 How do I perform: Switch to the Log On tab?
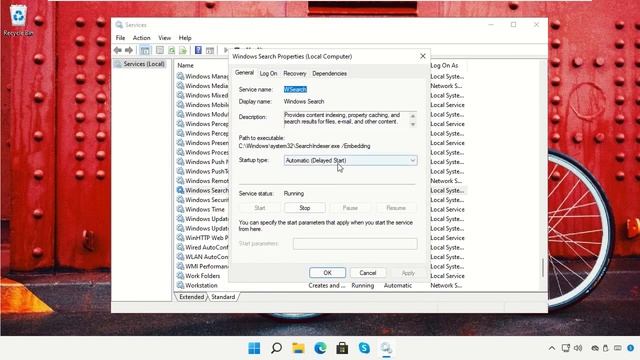click(x=268, y=73)
